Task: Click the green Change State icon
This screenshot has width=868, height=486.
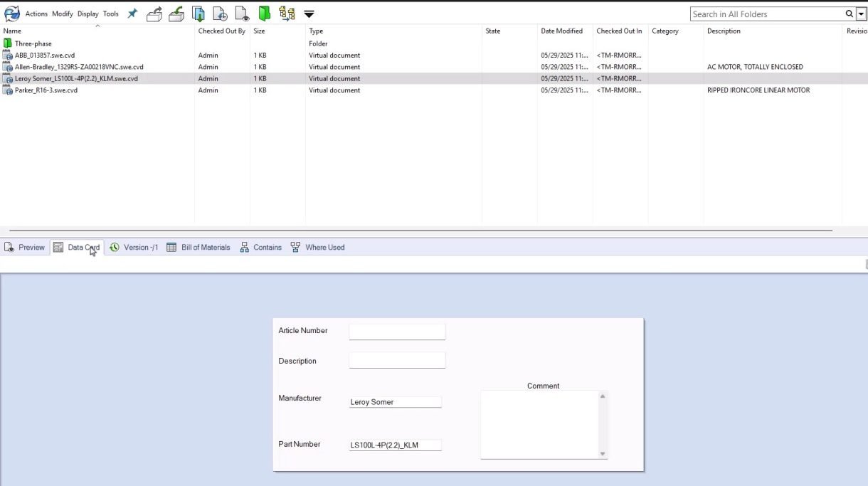Action: [x=265, y=14]
